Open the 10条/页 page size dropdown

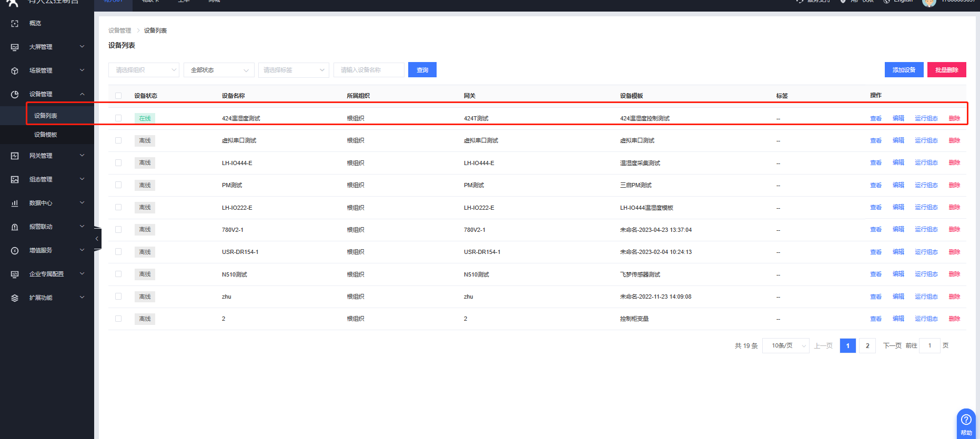(x=786, y=345)
